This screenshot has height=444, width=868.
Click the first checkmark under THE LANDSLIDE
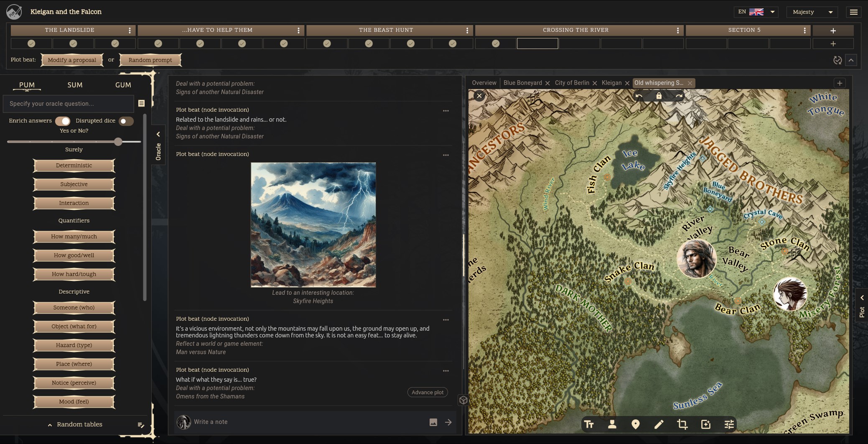tap(31, 43)
